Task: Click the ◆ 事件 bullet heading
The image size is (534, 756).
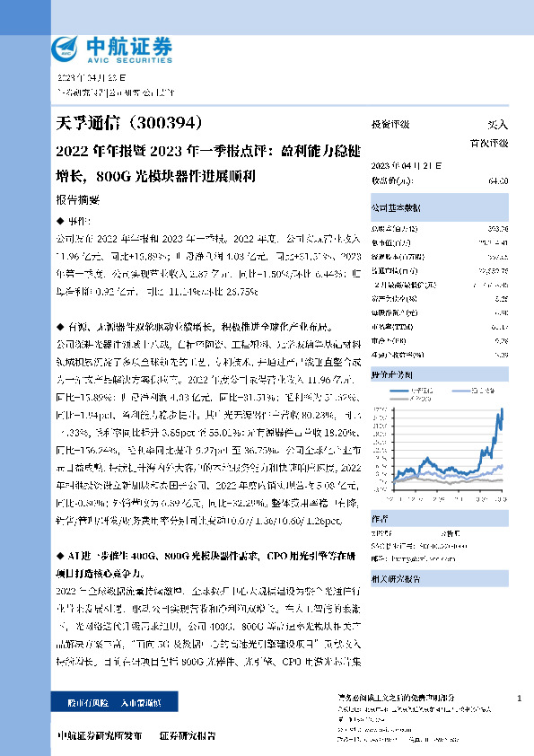Action: pyautogui.click(x=74, y=221)
